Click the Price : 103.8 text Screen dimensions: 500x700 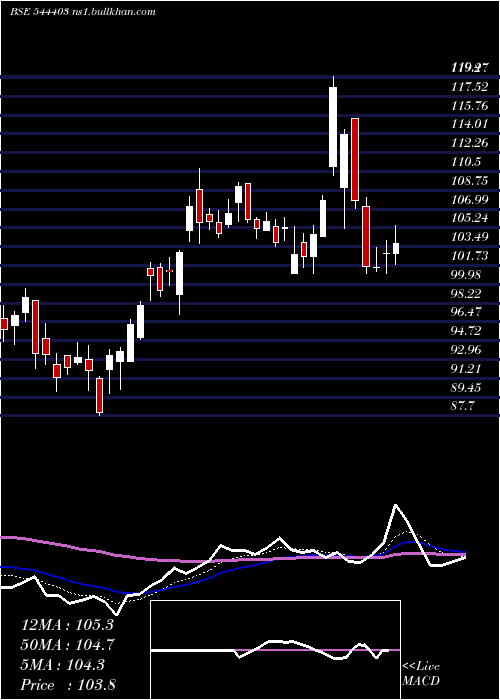[68, 685]
